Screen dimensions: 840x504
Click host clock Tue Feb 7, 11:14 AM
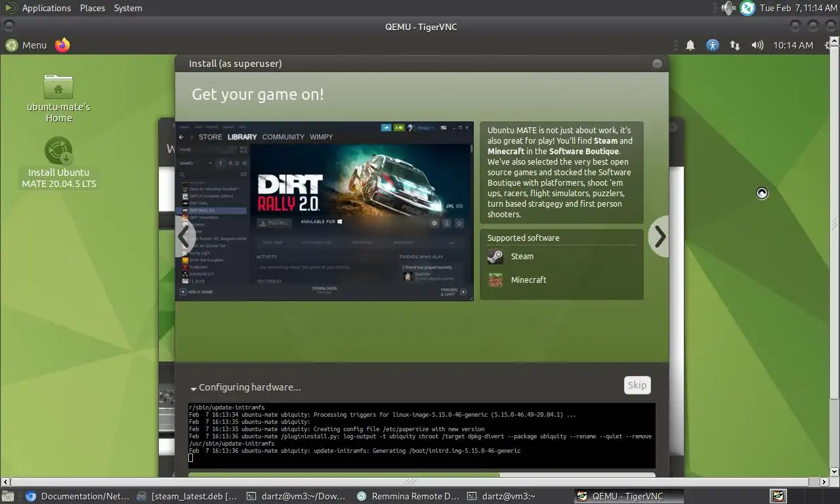pyautogui.click(x=798, y=8)
